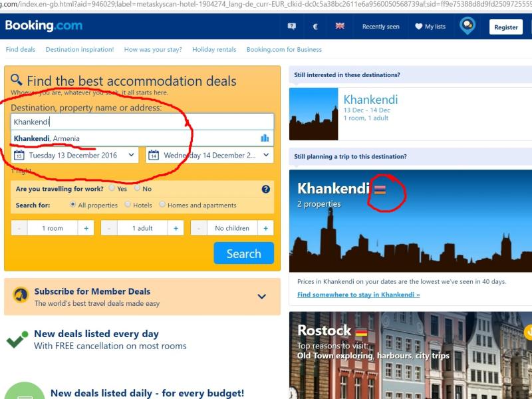Select Homes and apartments radio option
This screenshot has width=532, height=399.
[162, 204]
